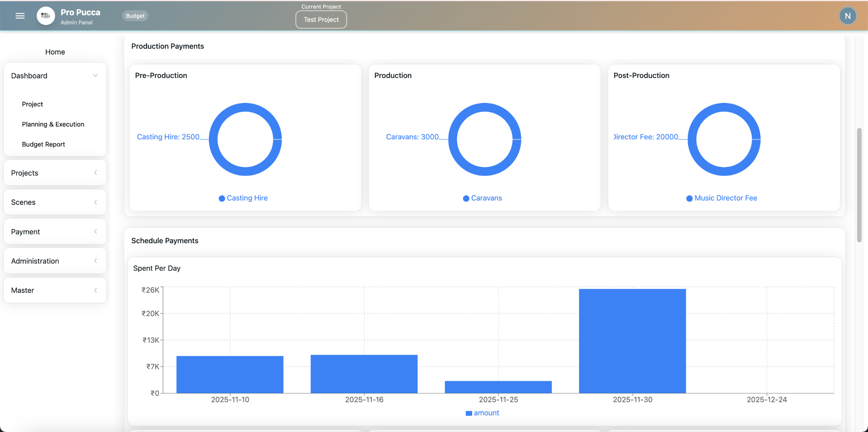Click the Budget badge in header

pos(135,16)
